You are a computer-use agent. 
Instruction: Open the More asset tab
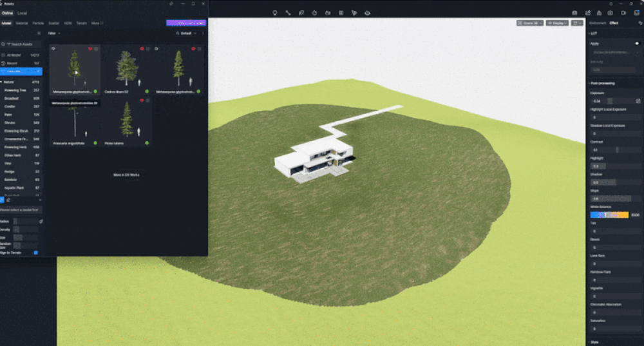click(97, 23)
